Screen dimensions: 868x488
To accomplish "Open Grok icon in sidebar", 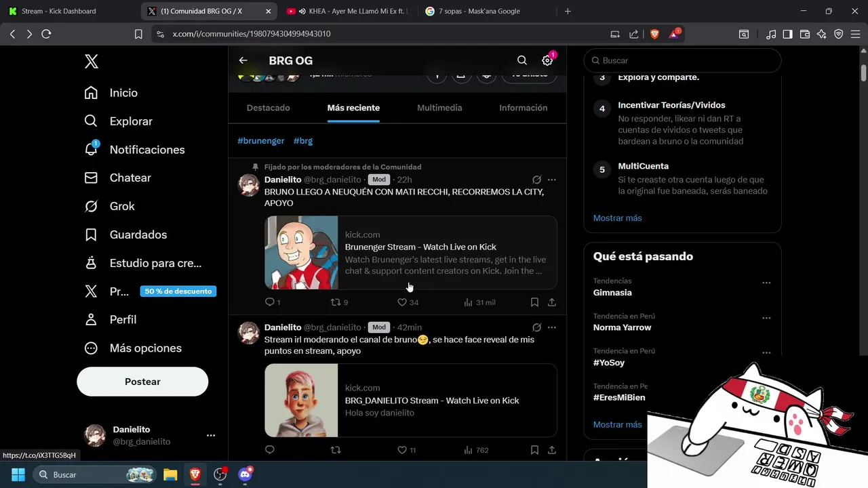I will point(91,206).
